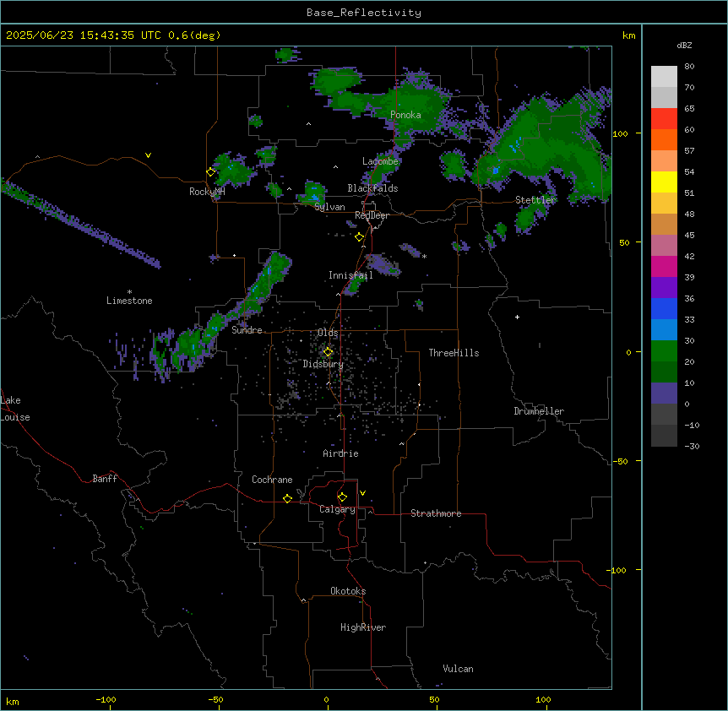
Task: Click the Strathmore label
Action: coord(436,513)
